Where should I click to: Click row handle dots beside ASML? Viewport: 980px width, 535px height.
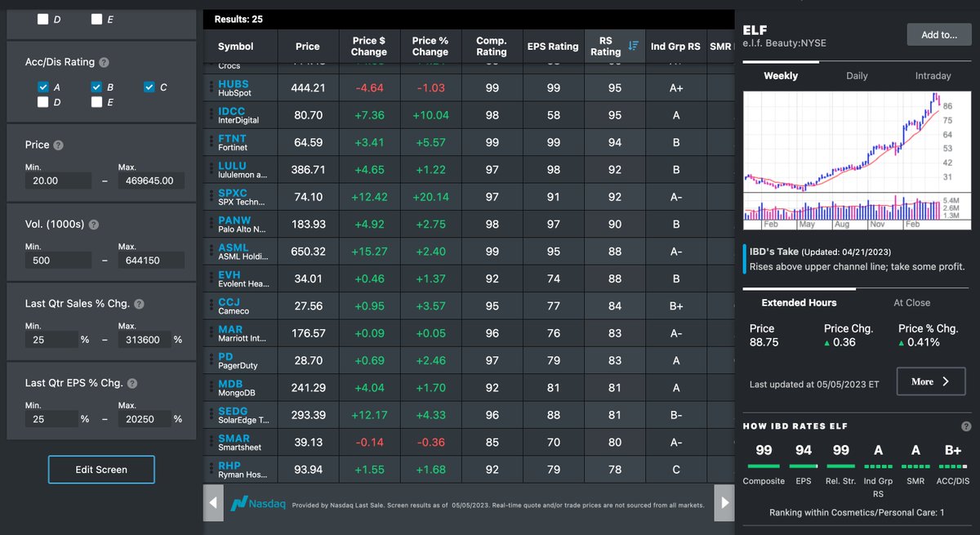(212, 251)
